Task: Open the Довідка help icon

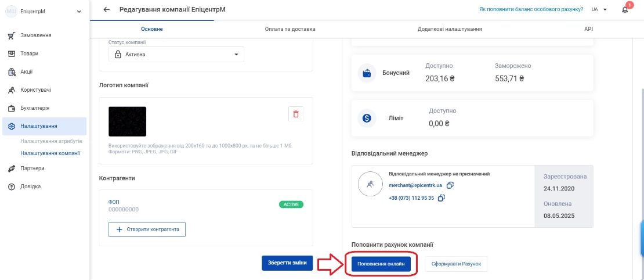Action: [12, 186]
